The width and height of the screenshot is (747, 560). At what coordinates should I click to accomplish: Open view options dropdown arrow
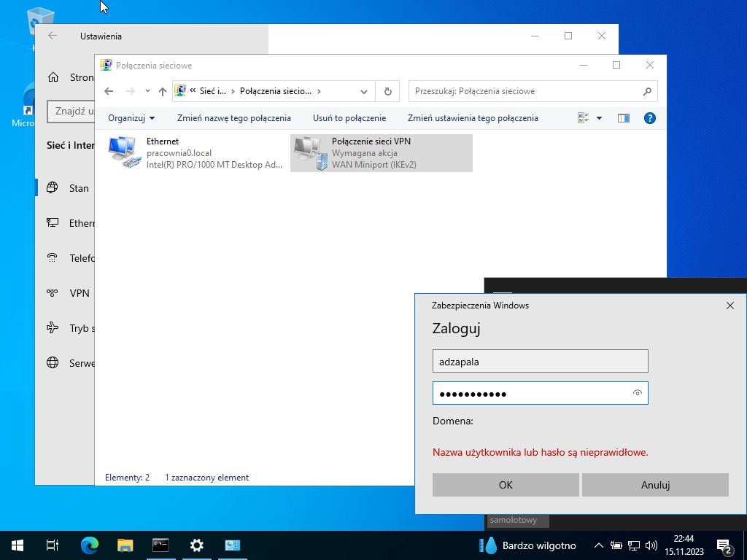[x=600, y=118]
